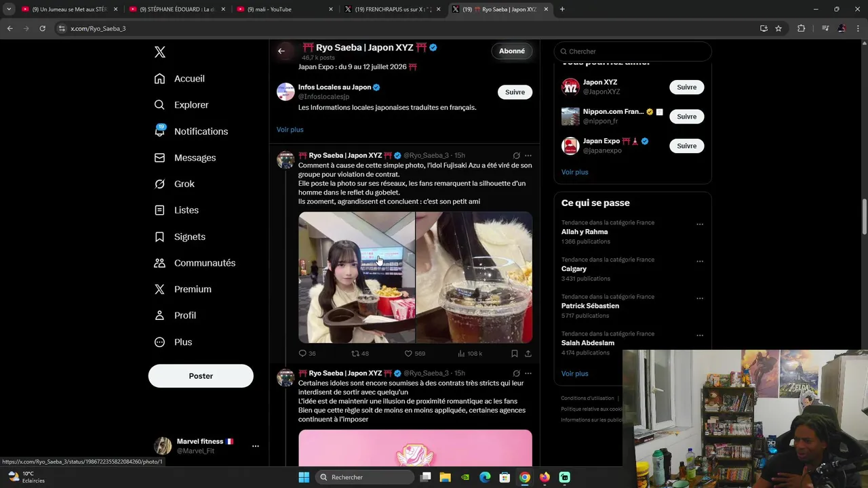
Task: Open the cup reflection photo thumbnail
Action: tap(474, 277)
